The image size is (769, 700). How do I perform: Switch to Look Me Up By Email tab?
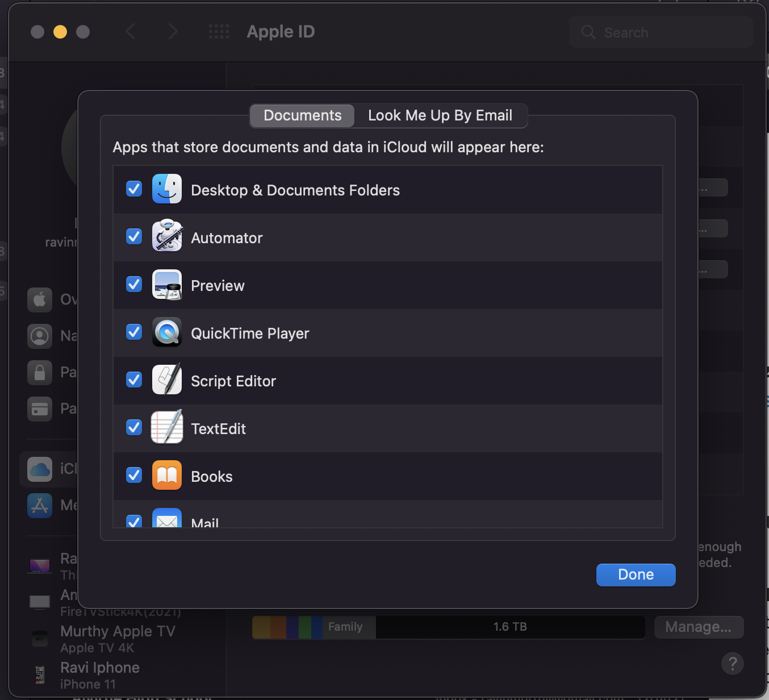coord(440,115)
